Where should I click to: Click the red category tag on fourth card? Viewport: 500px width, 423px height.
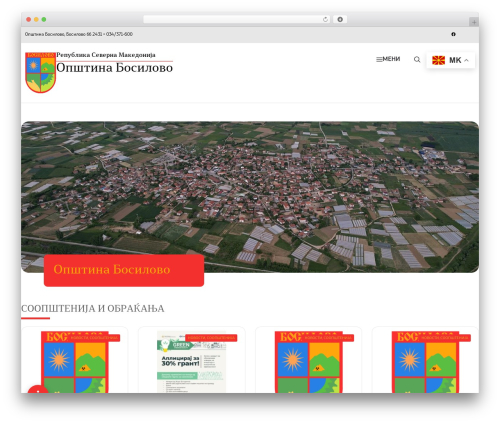[x=445, y=338]
